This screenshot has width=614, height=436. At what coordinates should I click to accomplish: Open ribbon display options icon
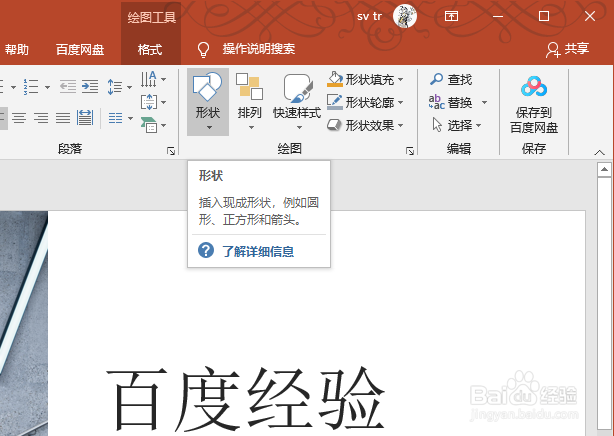(x=451, y=16)
